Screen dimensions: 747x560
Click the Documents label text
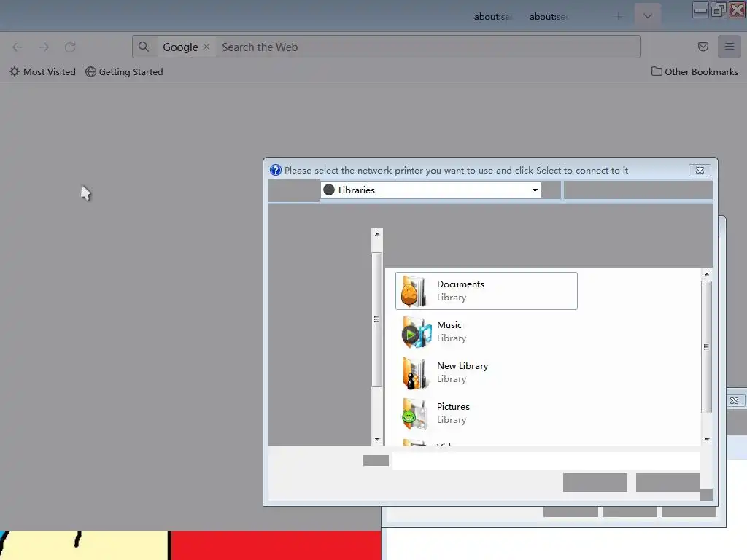[460, 284]
